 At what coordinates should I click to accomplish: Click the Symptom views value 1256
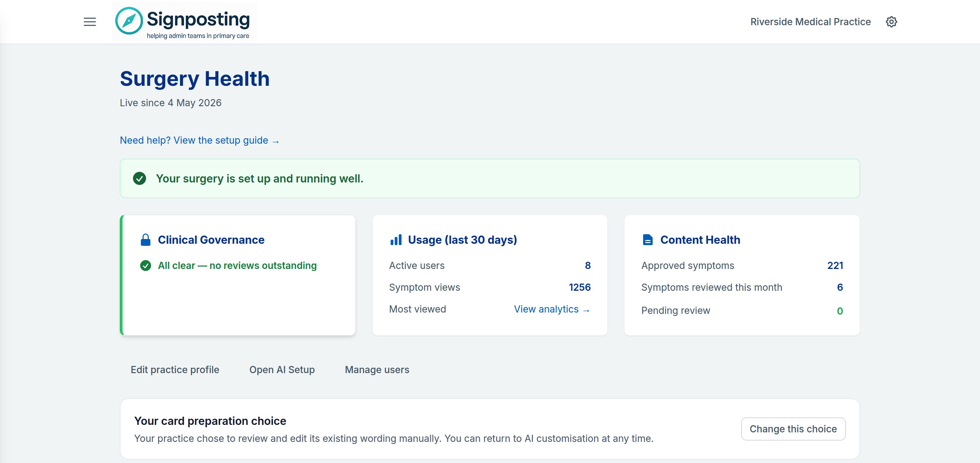pyautogui.click(x=580, y=287)
